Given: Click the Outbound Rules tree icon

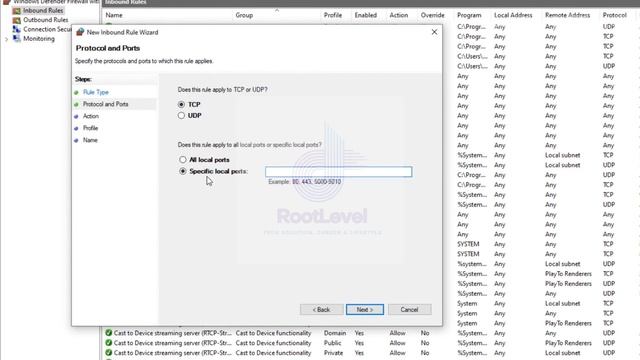Looking at the screenshot, I should pos(16,20).
